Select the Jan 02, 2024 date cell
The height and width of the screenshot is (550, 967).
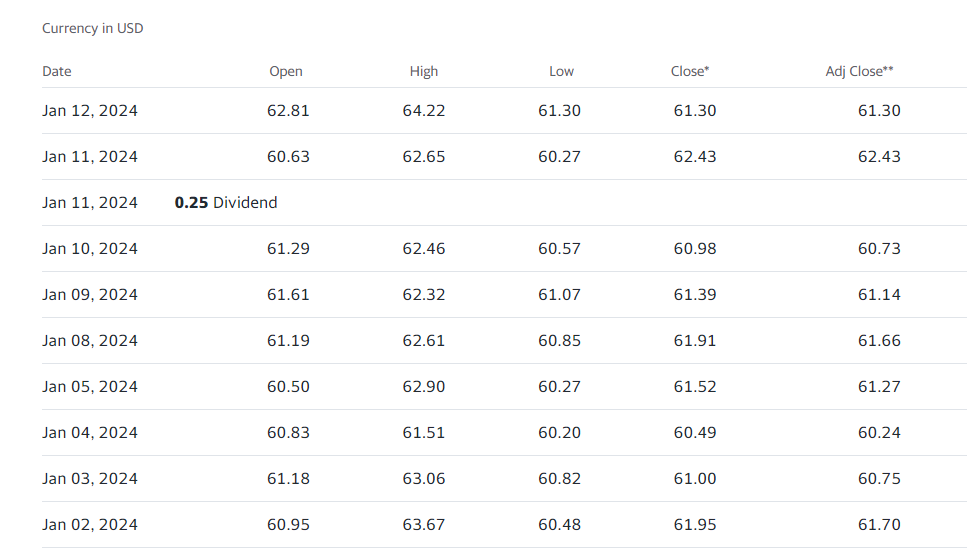90,525
